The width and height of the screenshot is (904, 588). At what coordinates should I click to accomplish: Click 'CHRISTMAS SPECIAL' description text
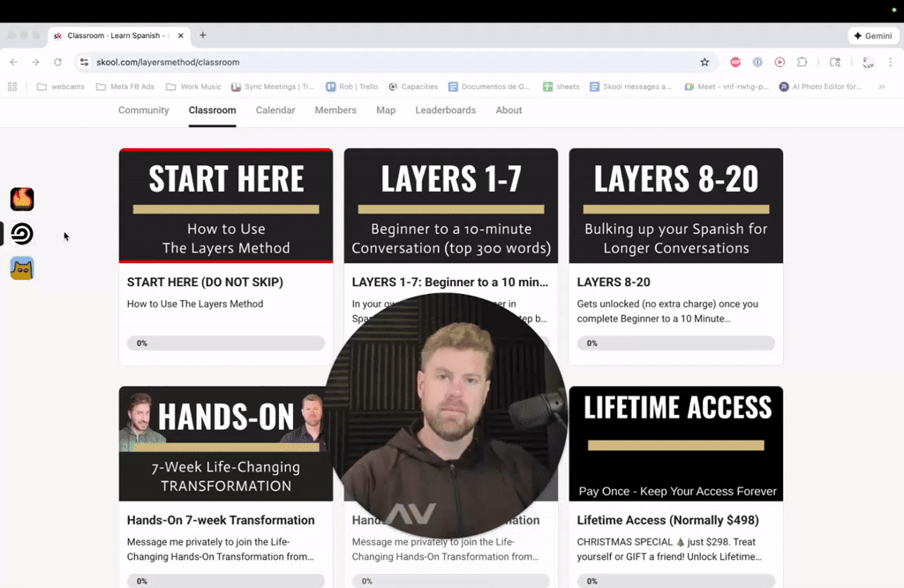[x=669, y=549]
